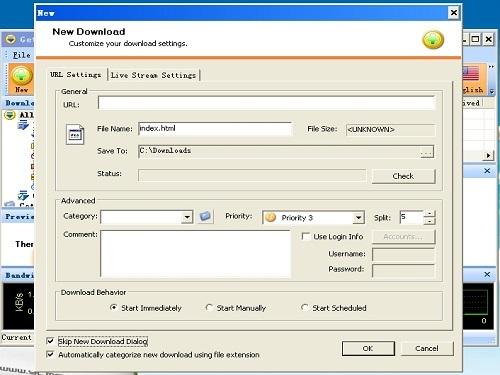This screenshot has height=375, width=500.
Task: Select Start Manually radio button
Action: pyautogui.click(x=209, y=307)
